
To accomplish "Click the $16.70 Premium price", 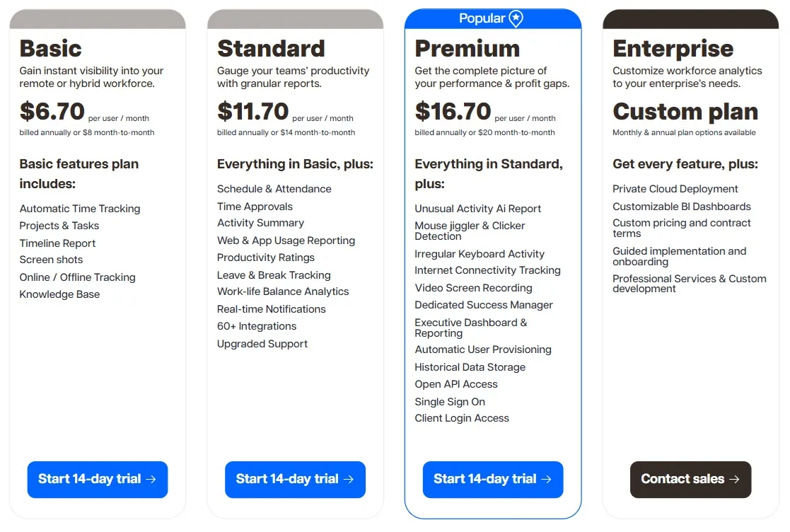I will pyautogui.click(x=453, y=111).
